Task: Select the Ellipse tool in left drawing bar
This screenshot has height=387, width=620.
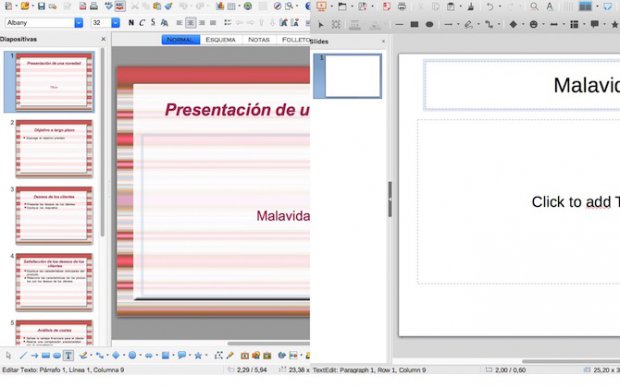Action: tap(57, 355)
